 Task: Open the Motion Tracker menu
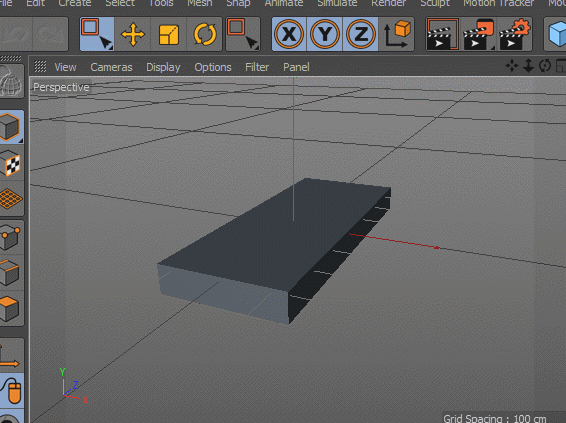click(x=498, y=3)
